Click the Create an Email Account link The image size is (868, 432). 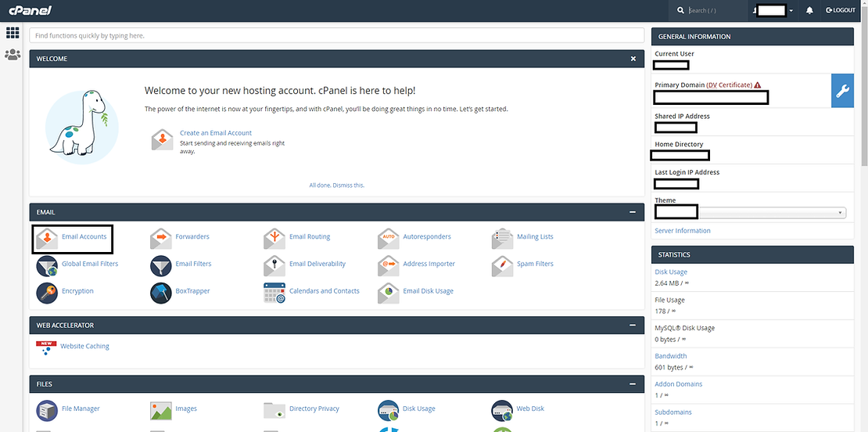(216, 133)
